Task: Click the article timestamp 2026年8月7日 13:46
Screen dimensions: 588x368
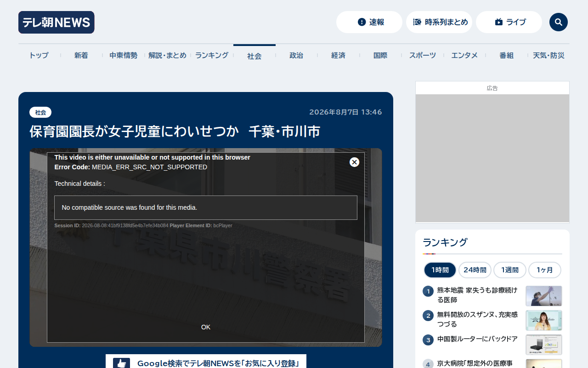Action: click(345, 112)
